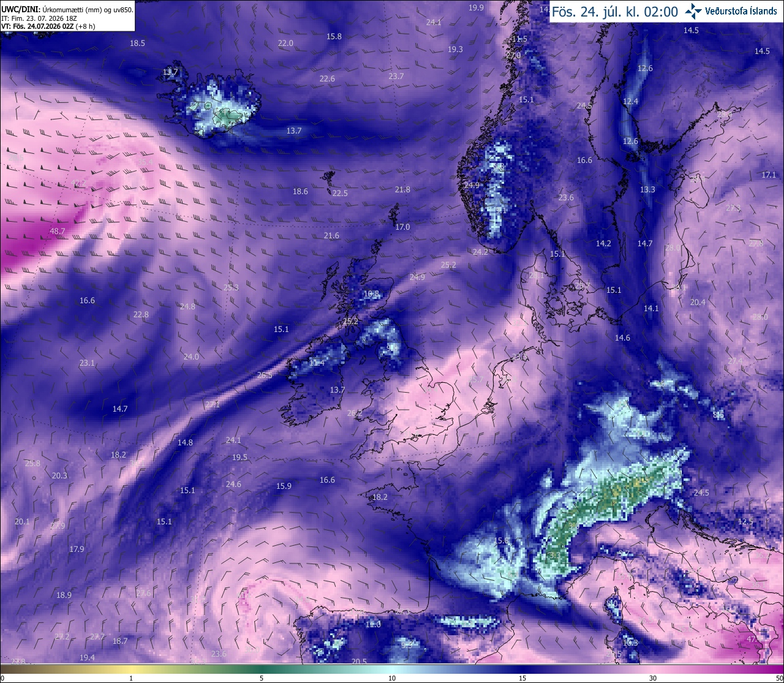
Task: Click the UWC/DINI title in info box
Action: 20,9
